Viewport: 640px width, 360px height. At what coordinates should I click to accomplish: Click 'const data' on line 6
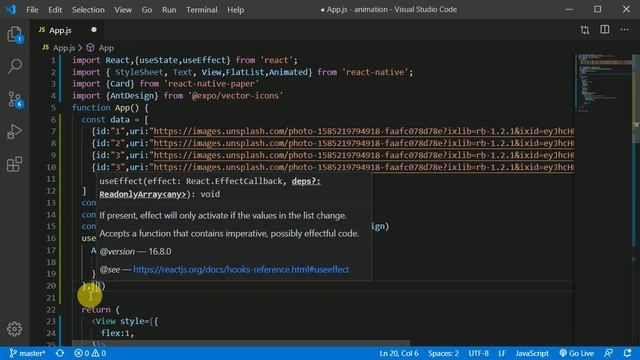pyautogui.click(x=106, y=120)
